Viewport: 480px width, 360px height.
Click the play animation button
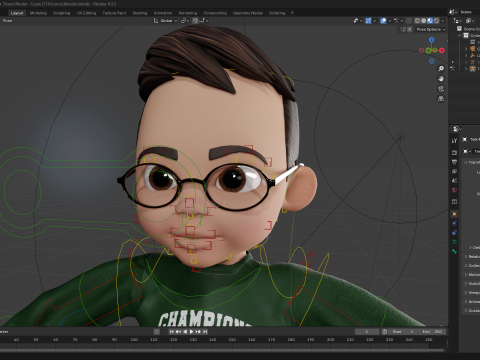(192, 332)
